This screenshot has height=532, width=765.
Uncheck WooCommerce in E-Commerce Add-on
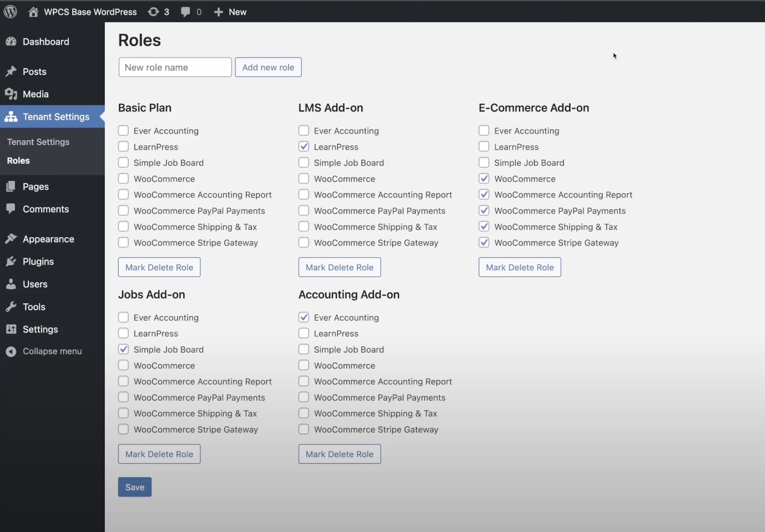point(484,179)
